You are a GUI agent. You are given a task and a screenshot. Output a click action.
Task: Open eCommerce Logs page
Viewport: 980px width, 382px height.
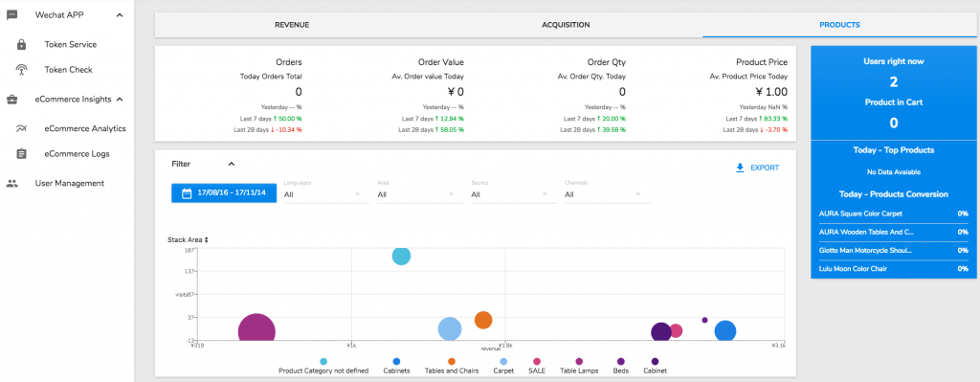[77, 153]
